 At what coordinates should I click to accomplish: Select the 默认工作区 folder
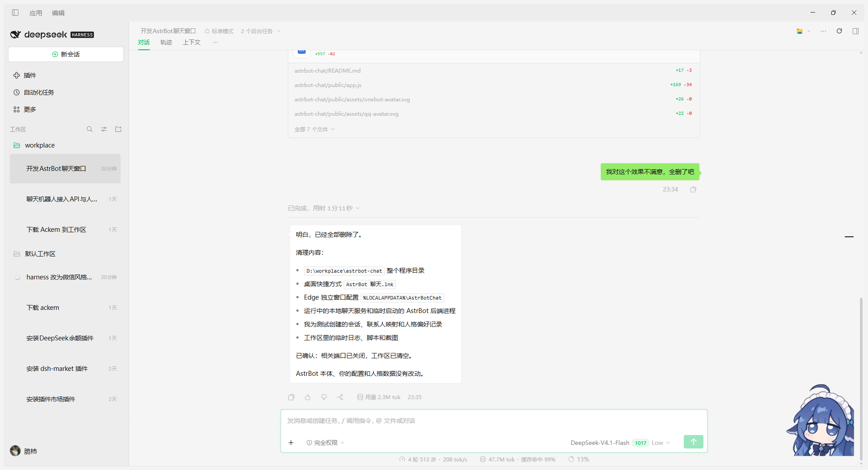coord(66,254)
